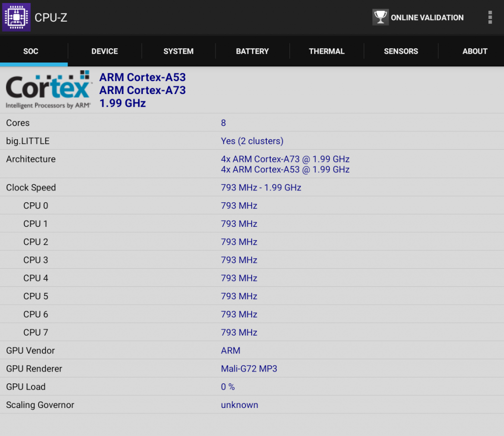Select the CPU 2 frequency value

pos(239,242)
